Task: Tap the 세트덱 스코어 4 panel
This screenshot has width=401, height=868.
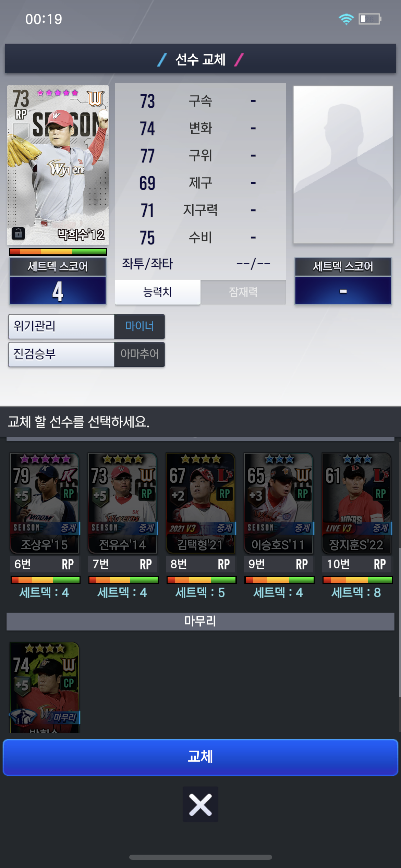Action: [58, 281]
